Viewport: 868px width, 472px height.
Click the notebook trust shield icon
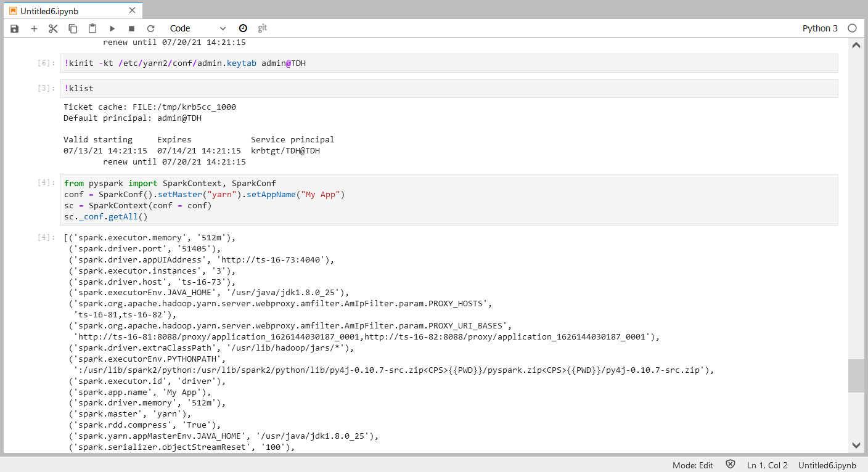[x=731, y=465]
